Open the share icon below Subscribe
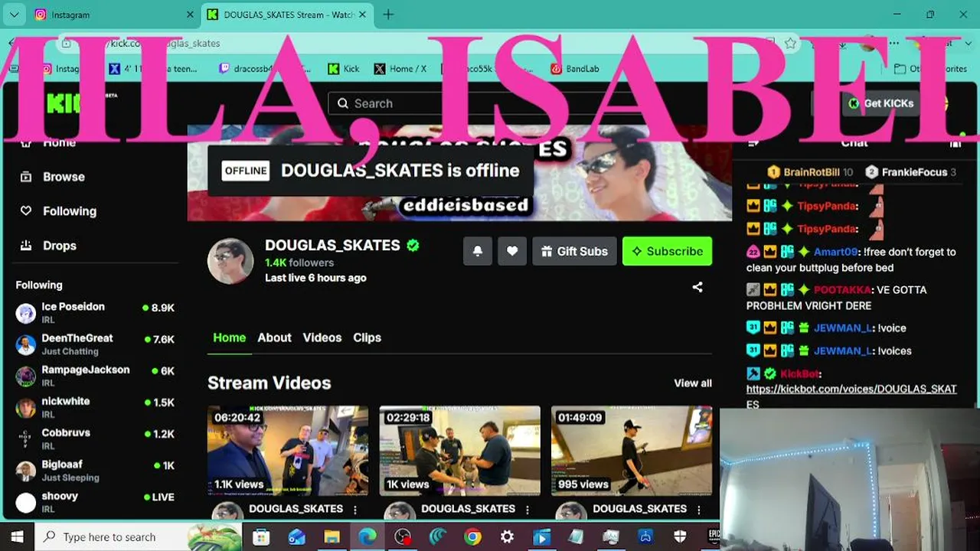 (x=697, y=287)
